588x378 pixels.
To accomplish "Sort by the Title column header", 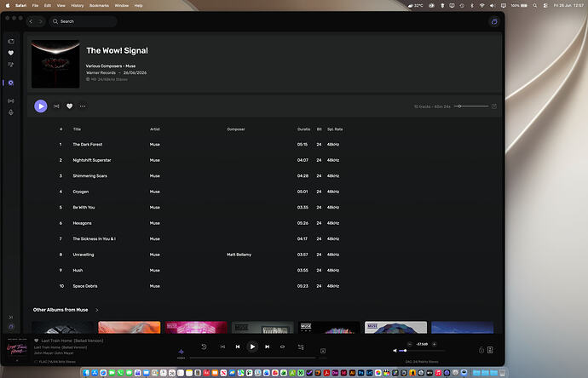I will click(77, 129).
